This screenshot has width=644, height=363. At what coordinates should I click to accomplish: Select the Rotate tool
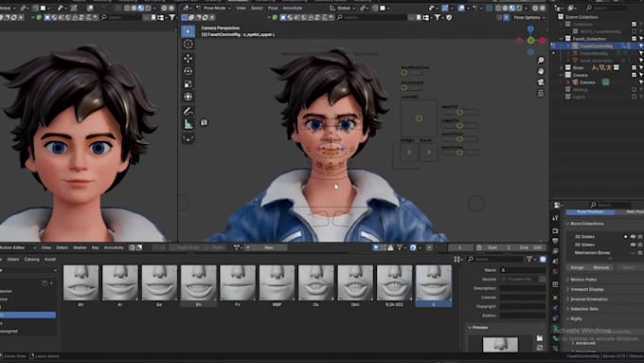pos(188,71)
